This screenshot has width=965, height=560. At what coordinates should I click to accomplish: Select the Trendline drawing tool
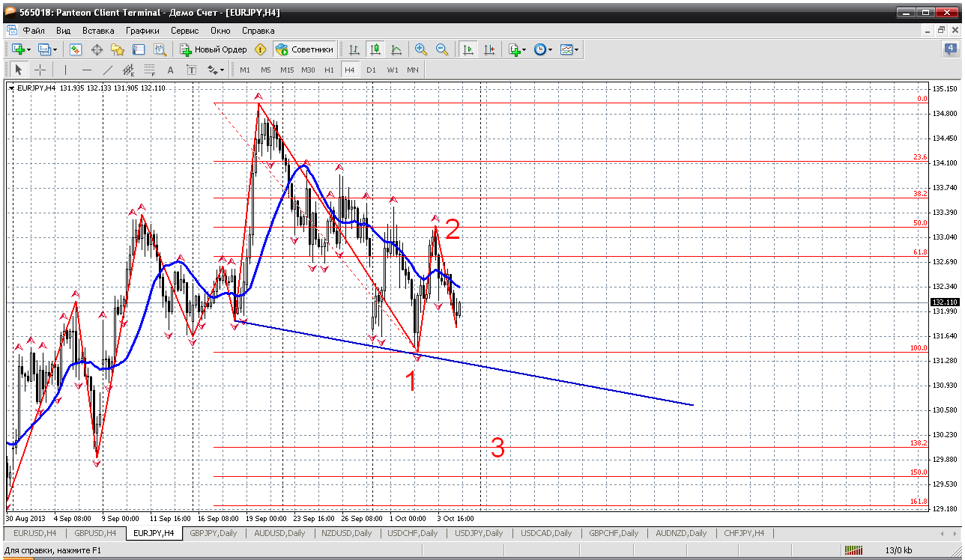pyautogui.click(x=107, y=70)
